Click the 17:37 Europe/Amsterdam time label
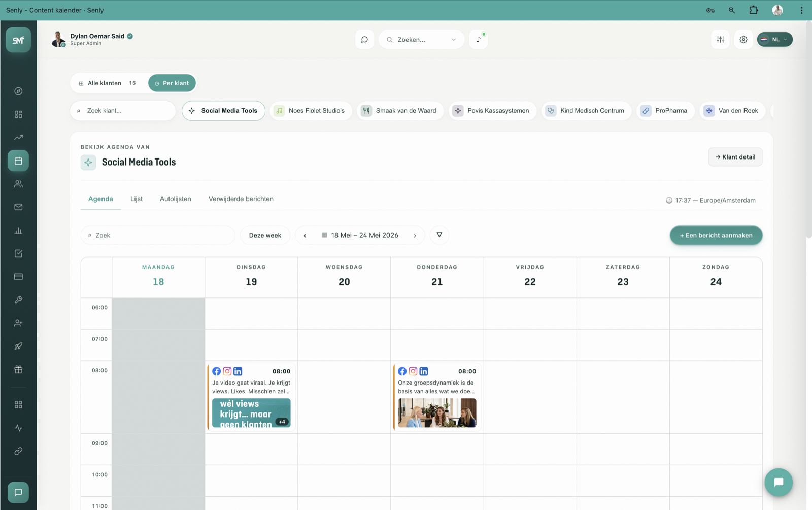812x510 pixels. tap(710, 200)
